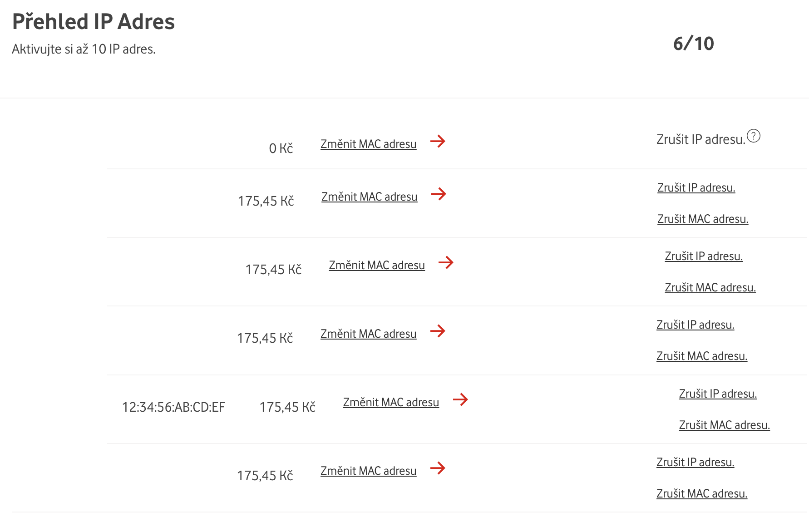Click the MAC address text 12:34:56:AB:CD:EF
Screen dimensions: 809x532
pyautogui.click(x=173, y=407)
